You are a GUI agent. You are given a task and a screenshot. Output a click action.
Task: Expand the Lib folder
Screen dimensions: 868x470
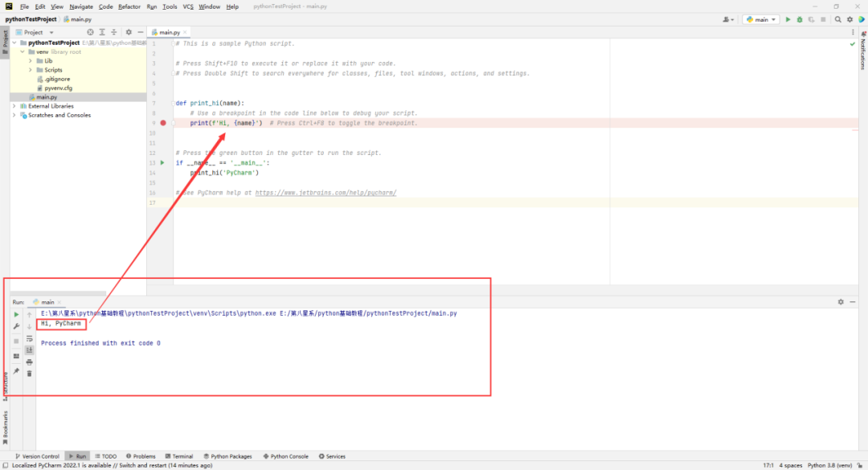coord(31,61)
